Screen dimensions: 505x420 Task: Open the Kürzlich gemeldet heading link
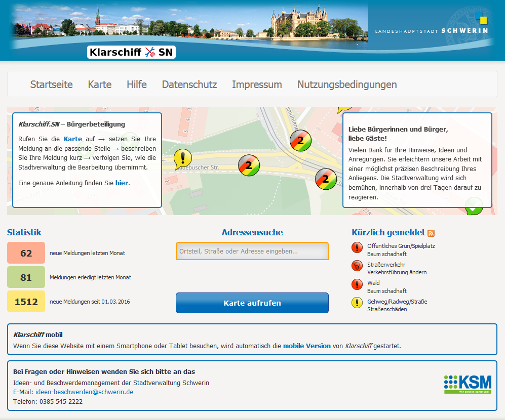click(389, 232)
